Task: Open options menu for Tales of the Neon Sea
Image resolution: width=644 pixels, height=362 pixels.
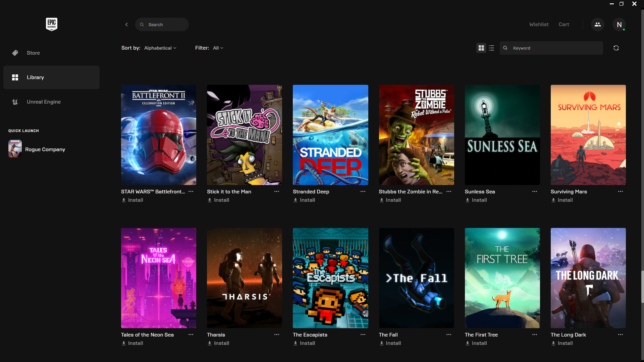Action: [x=191, y=335]
